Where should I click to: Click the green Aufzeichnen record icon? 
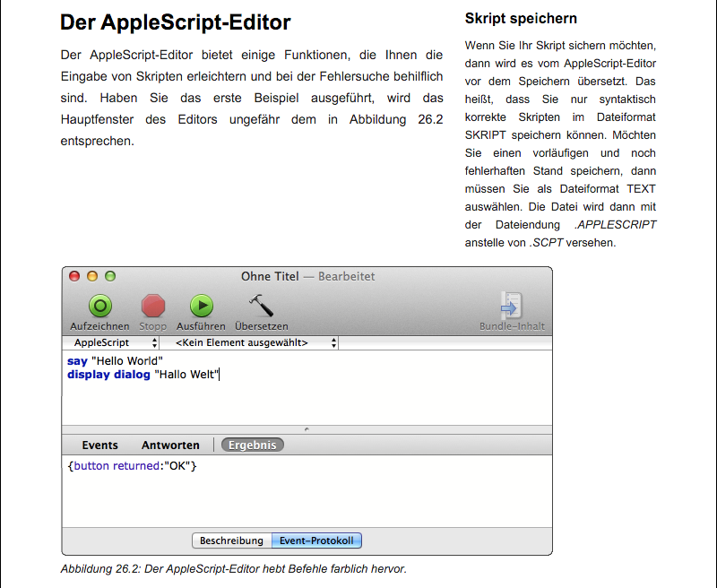(x=100, y=306)
